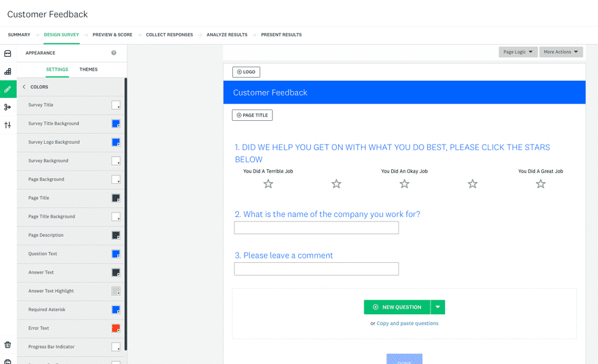Select question 3 Please leave a comment
The height and width of the screenshot is (364, 598).
[x=284, y=255]
